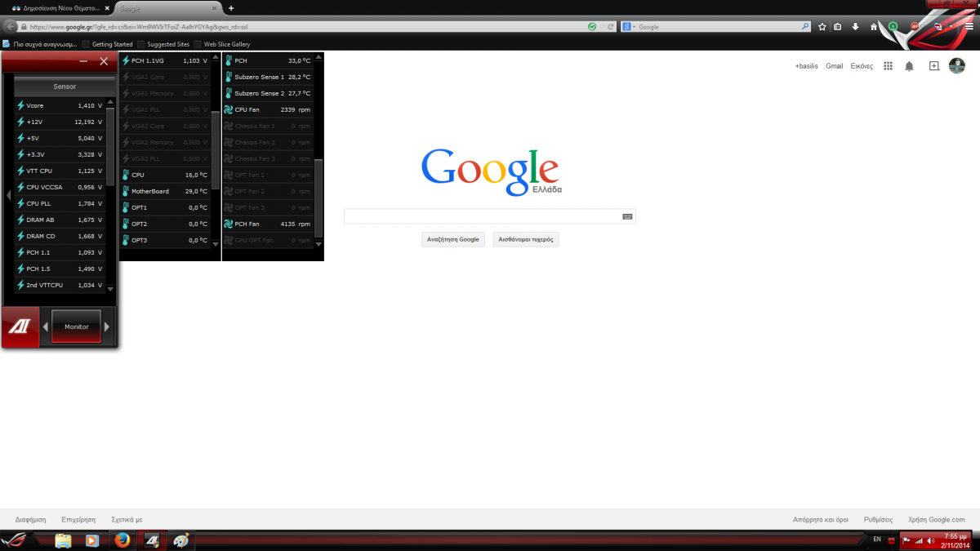This screenshot has height=551, width=980.
Task: Go to Firefox home page icon
Action: pyautogui.click(x=873, y=27)
